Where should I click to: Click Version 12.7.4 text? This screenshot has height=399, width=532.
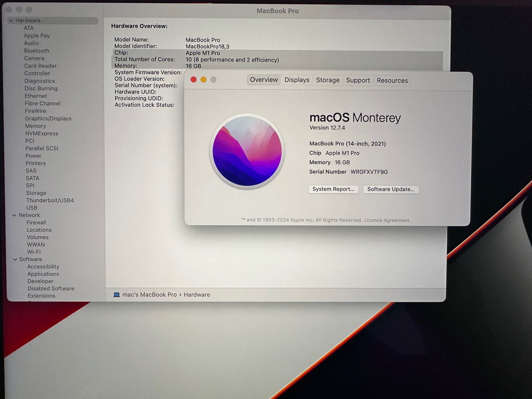tap(327, 128)
